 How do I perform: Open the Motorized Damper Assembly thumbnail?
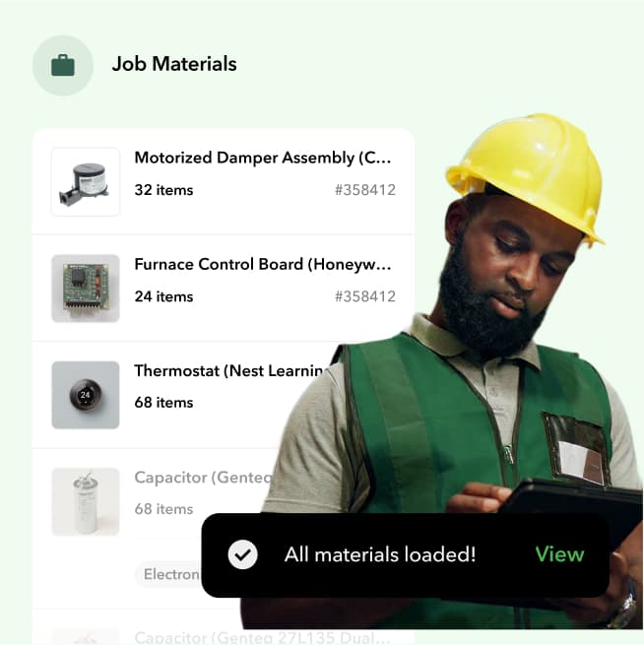click(86, 182)
